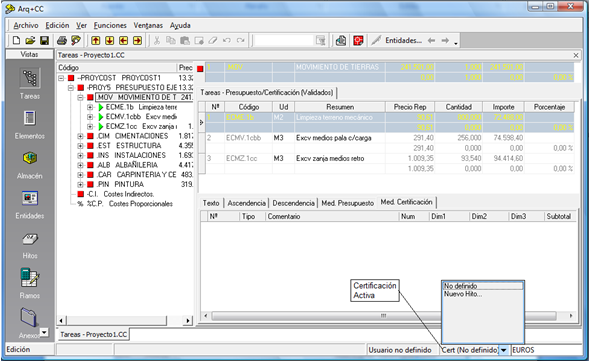Select the Med. Certificación tab
Screen dimensions: 589x361
point(406,202)
